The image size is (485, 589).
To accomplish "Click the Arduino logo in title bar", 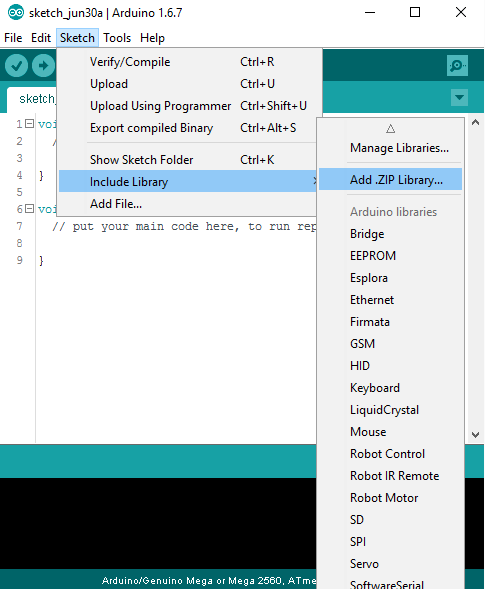I will click(16, 12).
